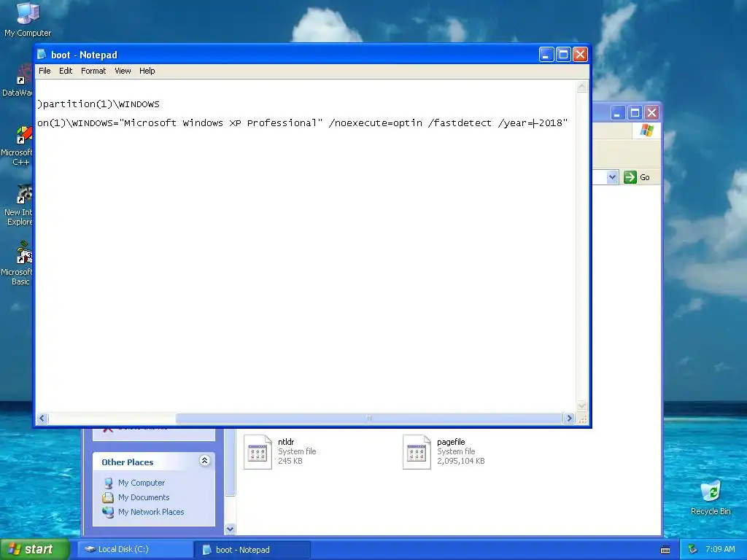Click Notepad vertical scroll up arrow
Screen dimensions: 747x560
tap(581, 87)
